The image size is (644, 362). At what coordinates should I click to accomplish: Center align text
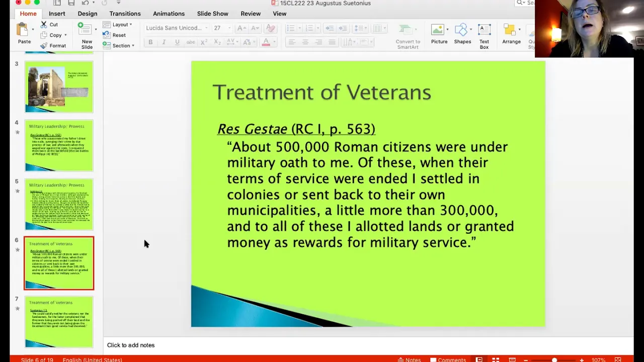[x=305, y=42]
